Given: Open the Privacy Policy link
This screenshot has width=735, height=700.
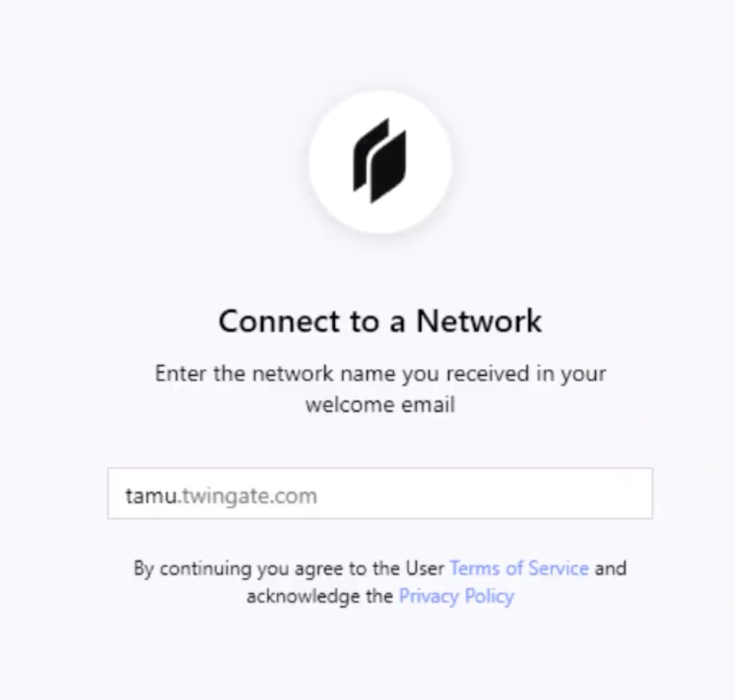Looking at the screenshot, I should [x=456, y=596].
